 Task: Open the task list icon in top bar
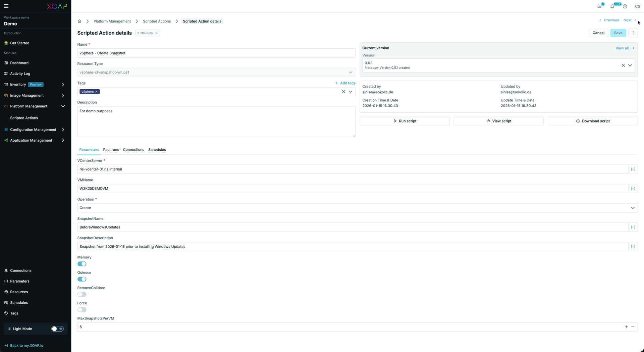point(600,6)
